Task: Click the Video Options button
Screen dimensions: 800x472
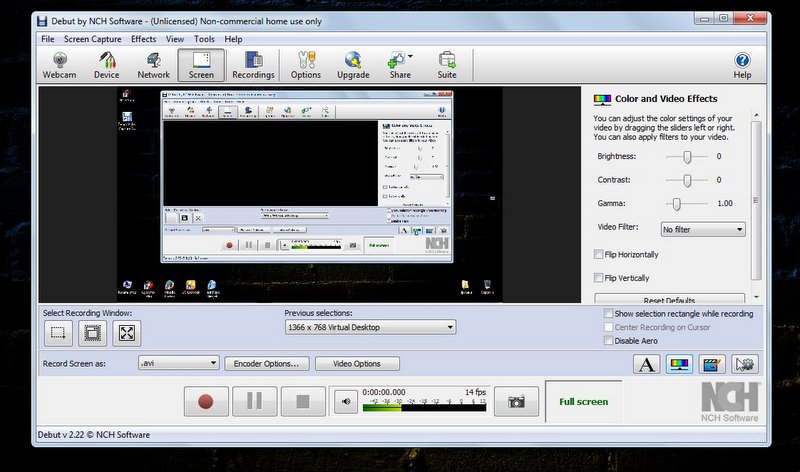Action: 357,364
